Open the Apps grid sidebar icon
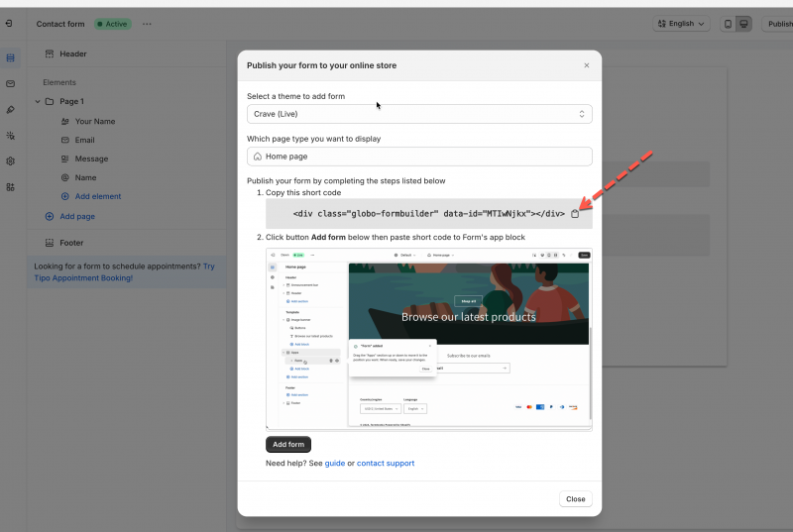Viewport: 793px width, 532px height. 10,187
